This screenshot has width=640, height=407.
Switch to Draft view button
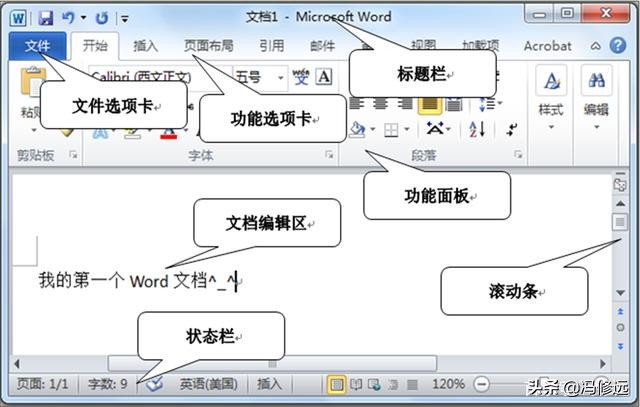point(413,384)
